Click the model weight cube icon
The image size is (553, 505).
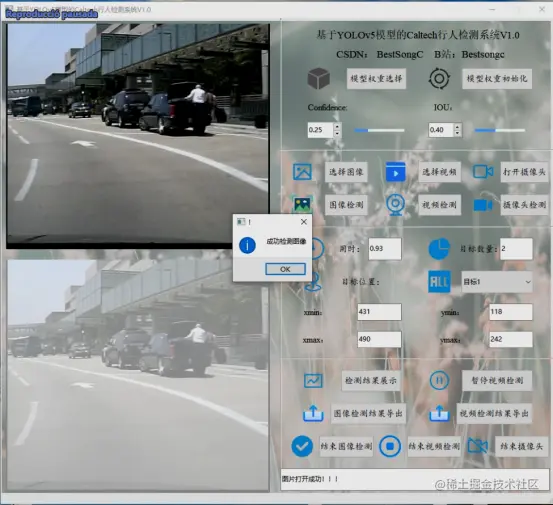[318, 78]
